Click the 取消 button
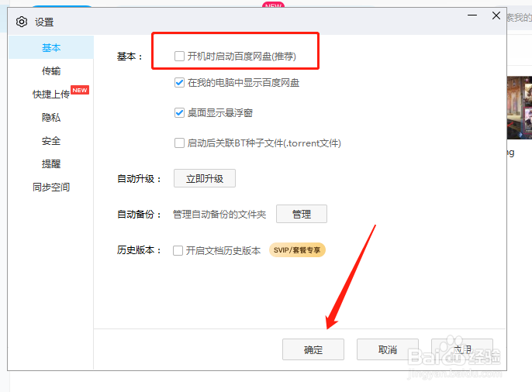Screen dimensions: 532x392 388,349
